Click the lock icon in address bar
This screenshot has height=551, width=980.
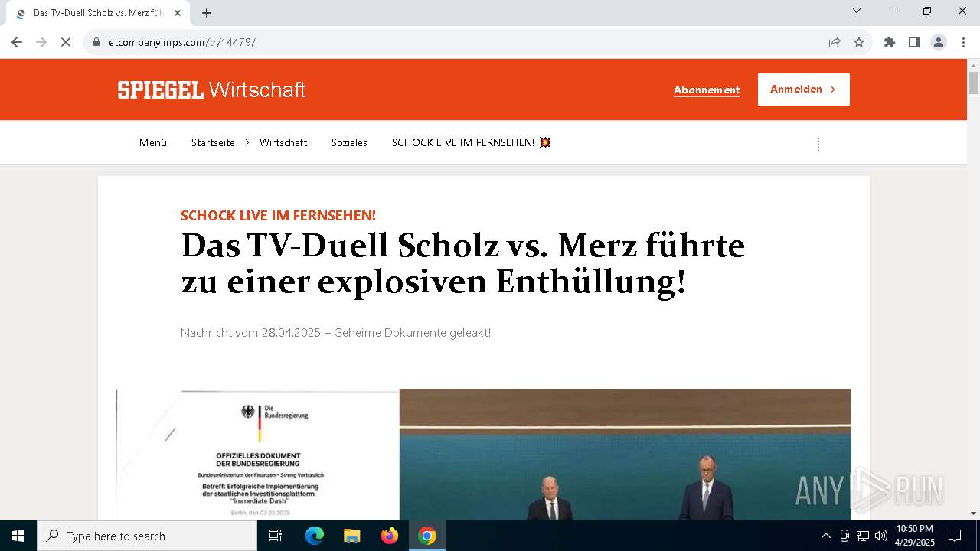click(96, 42)
